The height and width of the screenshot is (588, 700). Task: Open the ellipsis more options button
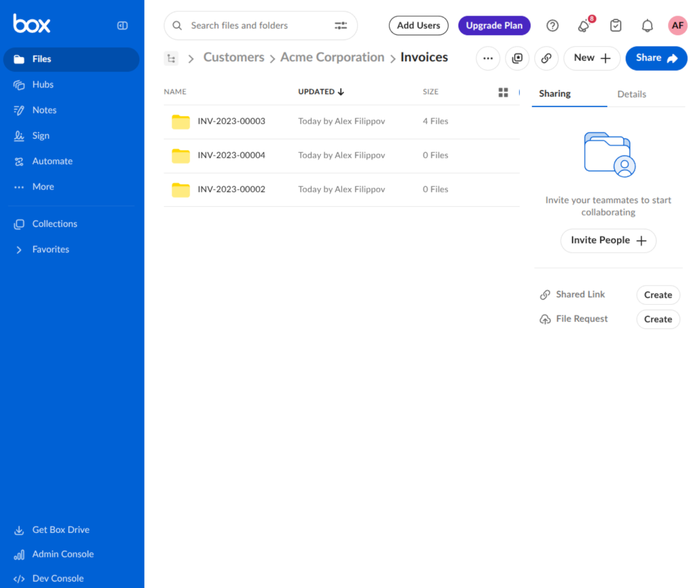(x=488, y=58)
